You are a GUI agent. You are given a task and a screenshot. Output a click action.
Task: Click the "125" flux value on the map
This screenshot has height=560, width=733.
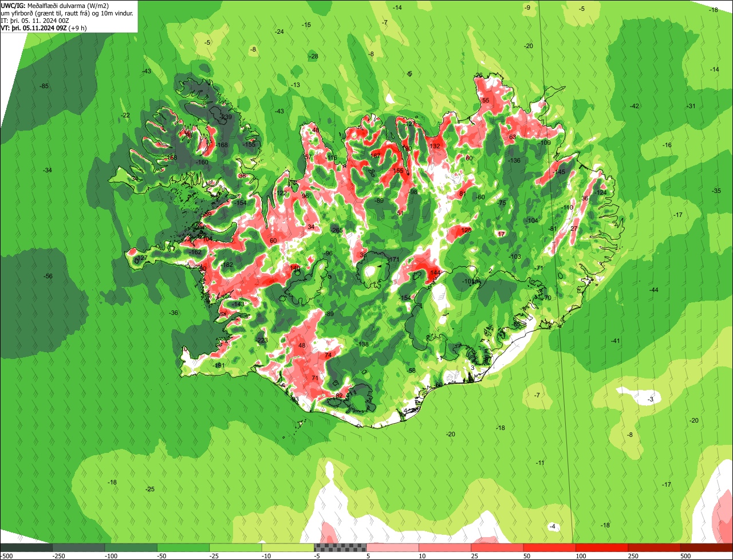(x=467, y=230)
